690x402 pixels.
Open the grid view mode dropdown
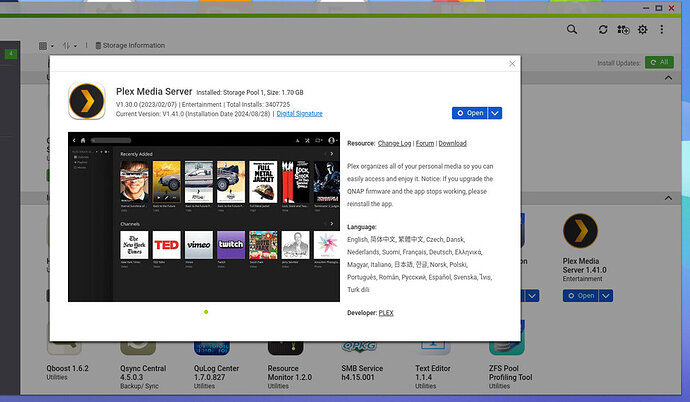(46, 46)
